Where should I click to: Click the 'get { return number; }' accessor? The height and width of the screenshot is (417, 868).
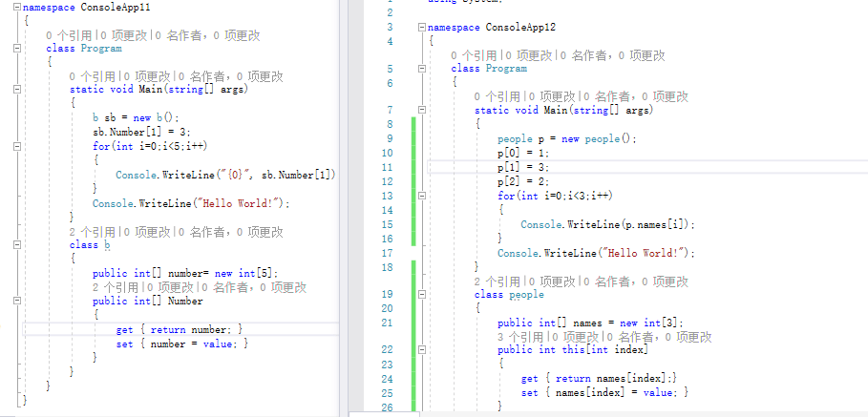point(180,329)
